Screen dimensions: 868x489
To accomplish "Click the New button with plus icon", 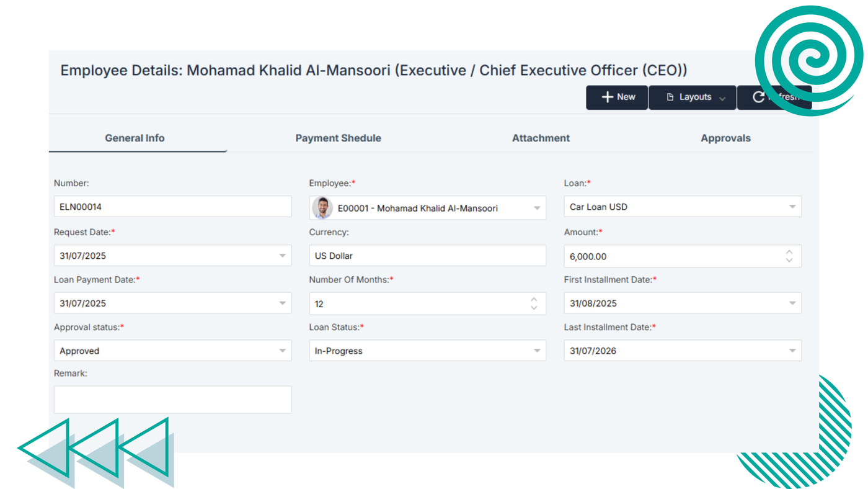I will coord(617,97).
